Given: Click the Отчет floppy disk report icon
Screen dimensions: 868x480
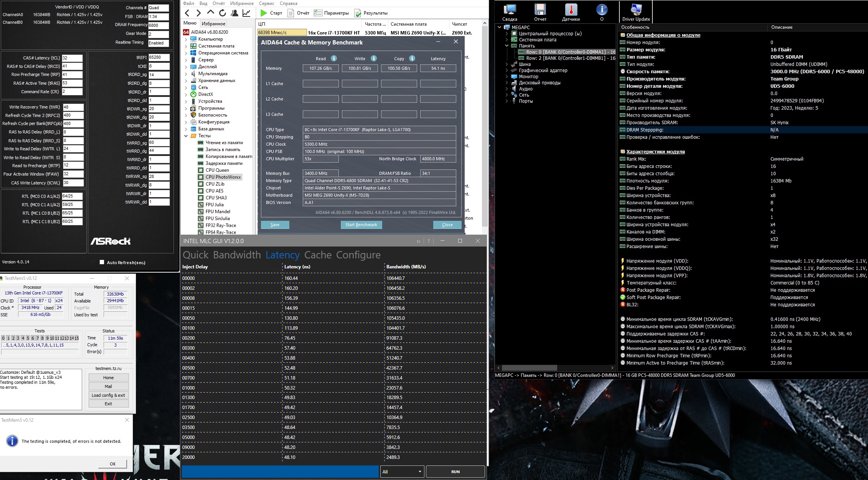Looking at the screenshot, I should (x=540, y=10).
